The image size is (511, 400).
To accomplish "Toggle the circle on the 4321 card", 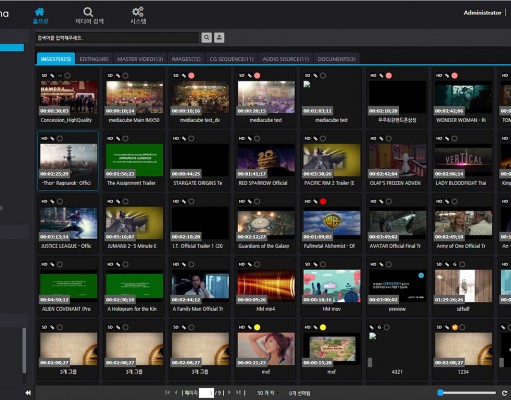I will pyautogui.click(x=387, y=327).
